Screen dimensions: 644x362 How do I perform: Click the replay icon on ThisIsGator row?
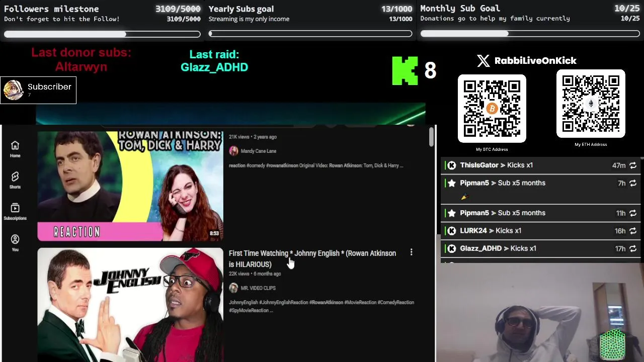[x=633, y=165]
